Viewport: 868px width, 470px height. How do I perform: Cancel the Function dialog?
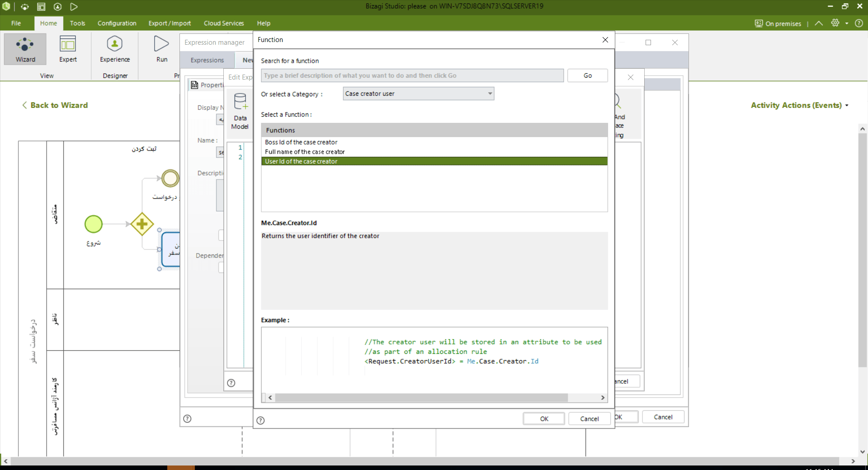point(589,419)
